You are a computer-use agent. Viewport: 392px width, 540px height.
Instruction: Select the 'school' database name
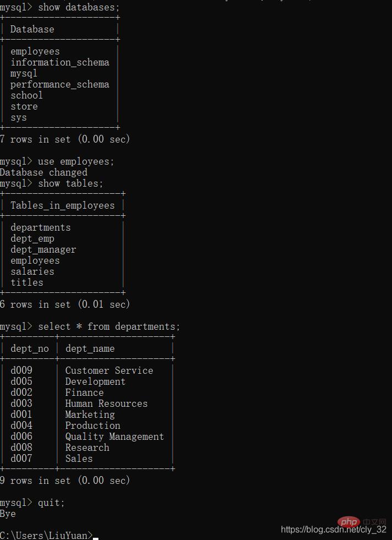tap(26, 95)
